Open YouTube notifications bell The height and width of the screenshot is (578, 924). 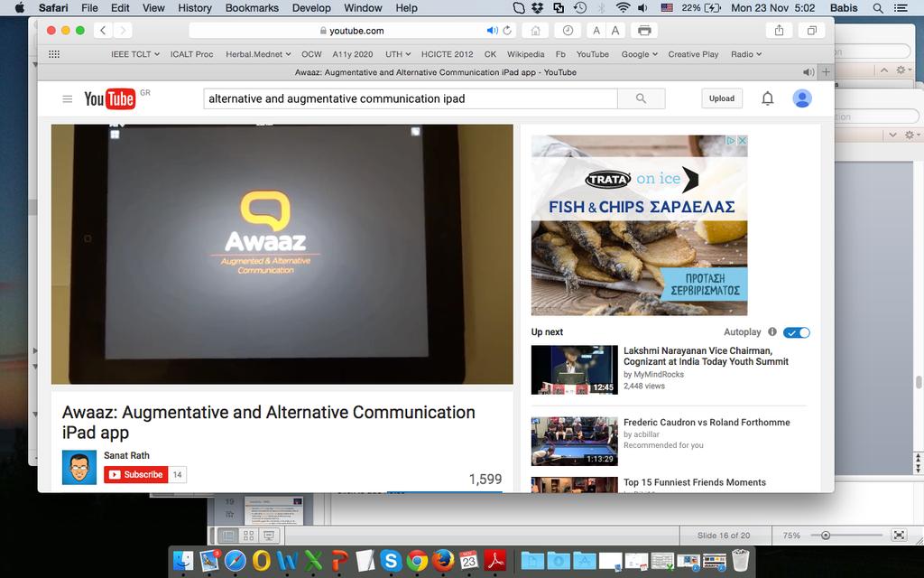[767, 98]
